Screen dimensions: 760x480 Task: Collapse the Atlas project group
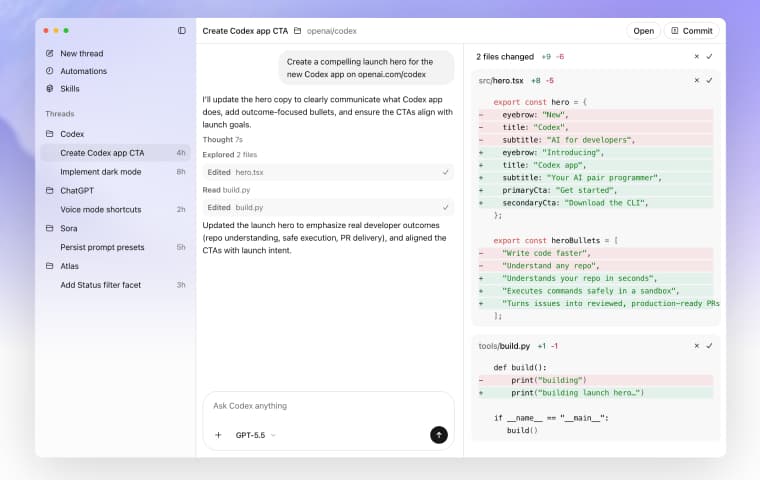(69, 266)
